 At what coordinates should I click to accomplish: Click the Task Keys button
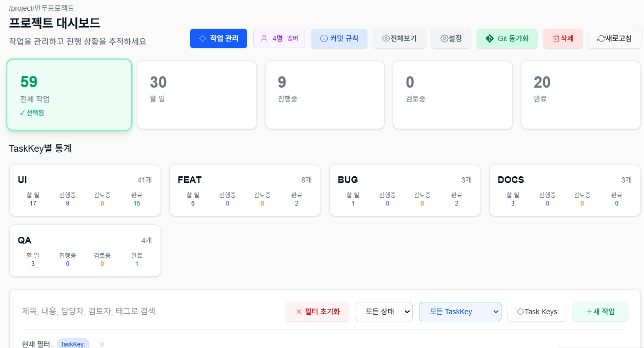pos(537,312)
